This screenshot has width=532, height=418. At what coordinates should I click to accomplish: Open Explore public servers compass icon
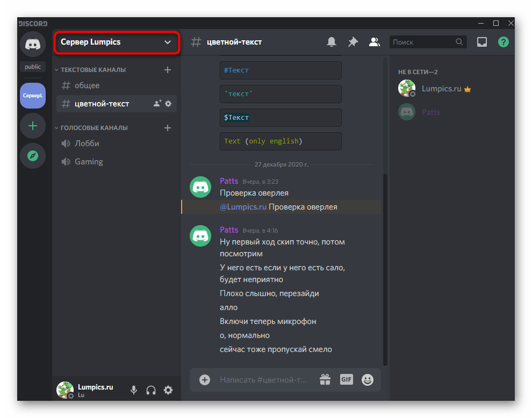[x=33, y=156]
